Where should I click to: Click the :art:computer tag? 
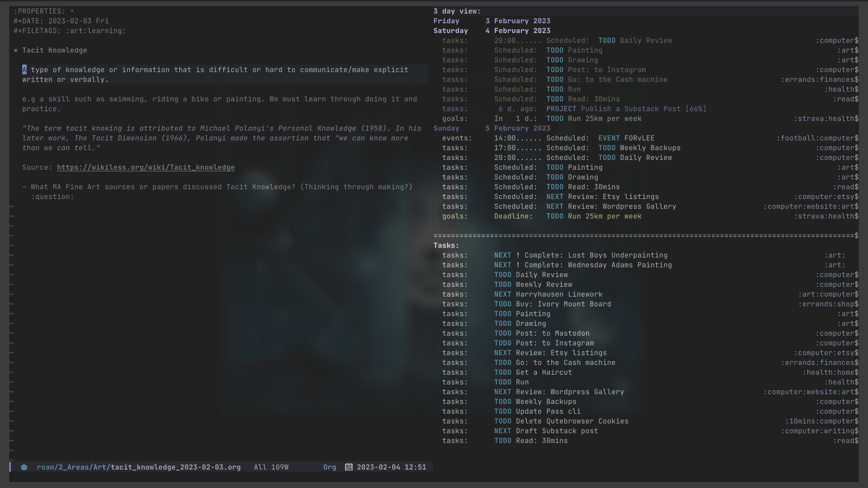coord(826,294)
